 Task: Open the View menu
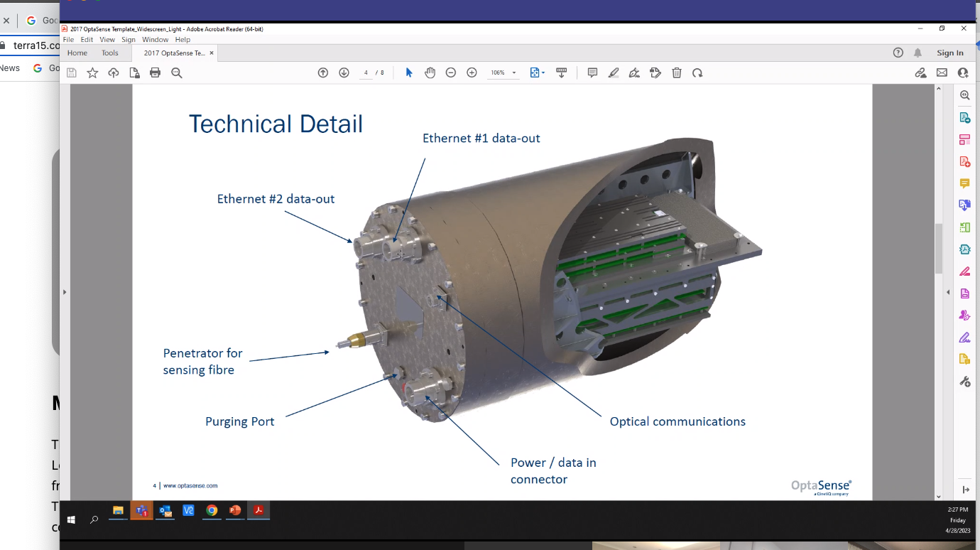click(x=107, y=40)
